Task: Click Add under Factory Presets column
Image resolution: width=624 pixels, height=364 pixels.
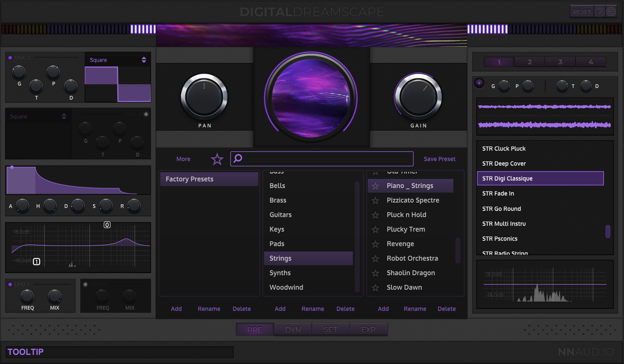Action: click(x=176, y=309)
